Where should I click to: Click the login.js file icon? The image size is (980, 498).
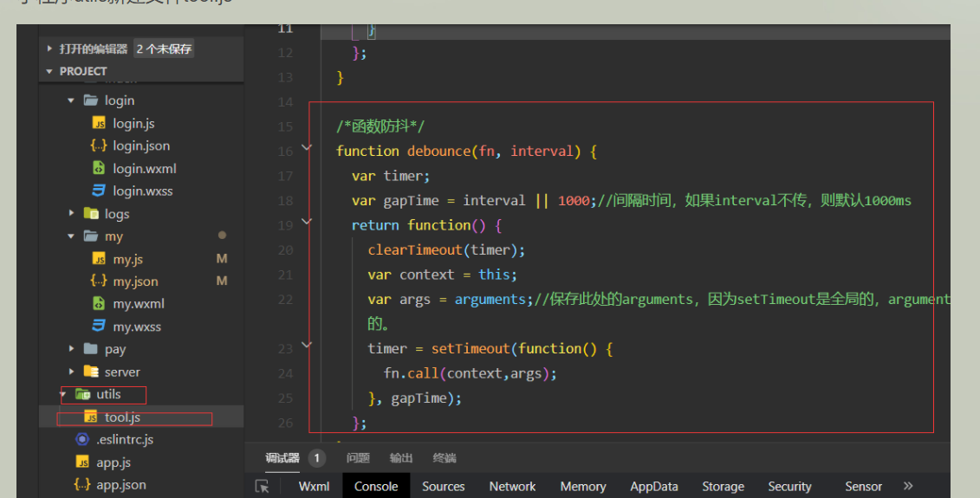click(99, 123)
